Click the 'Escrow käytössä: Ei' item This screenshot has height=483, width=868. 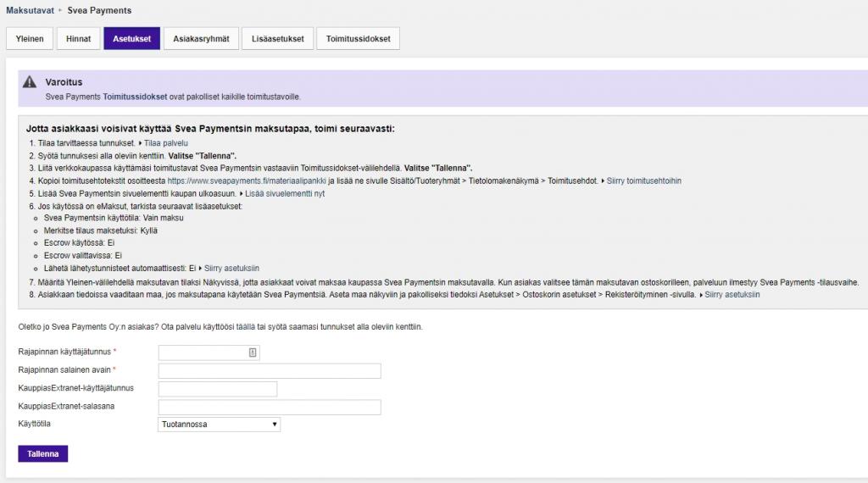[x=79, y=243]
